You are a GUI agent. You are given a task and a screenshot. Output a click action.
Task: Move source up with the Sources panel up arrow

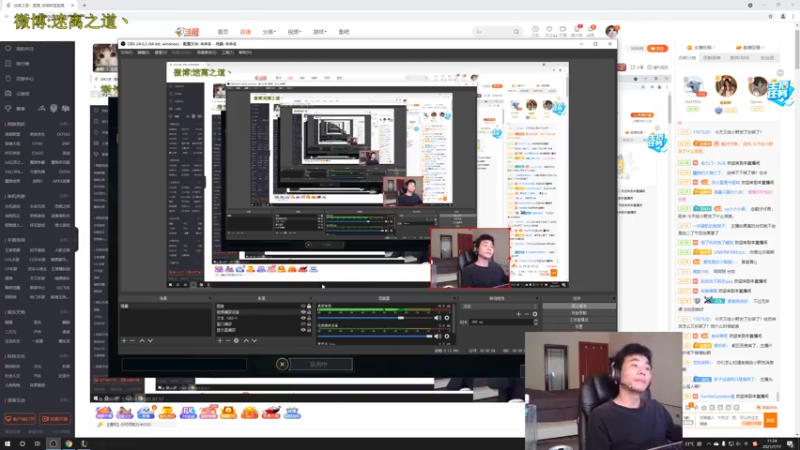coord(246,340)
